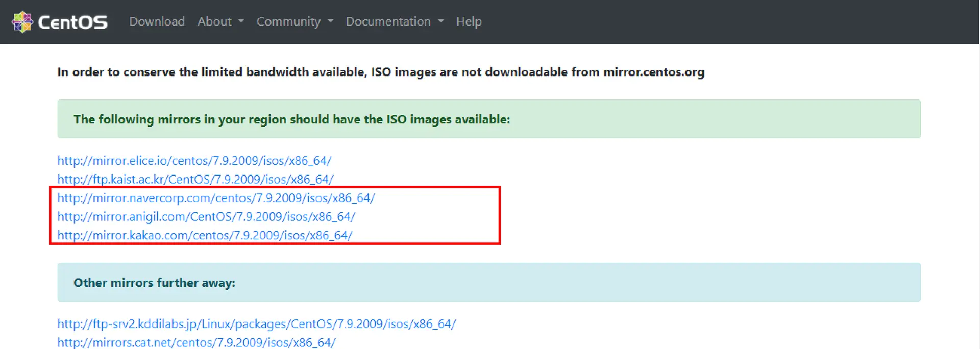Open the Help navbar item
Viewport: 980px width, 349px height.
coord(469,21)
